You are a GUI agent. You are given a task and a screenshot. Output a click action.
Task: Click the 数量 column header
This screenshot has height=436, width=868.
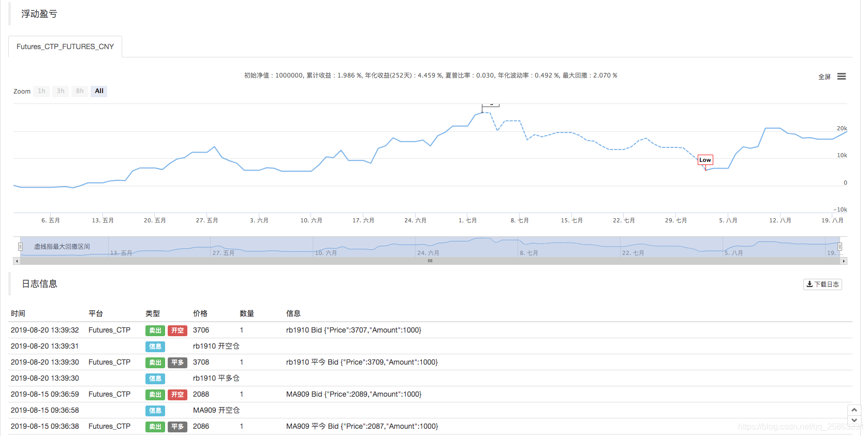point(247,313)
